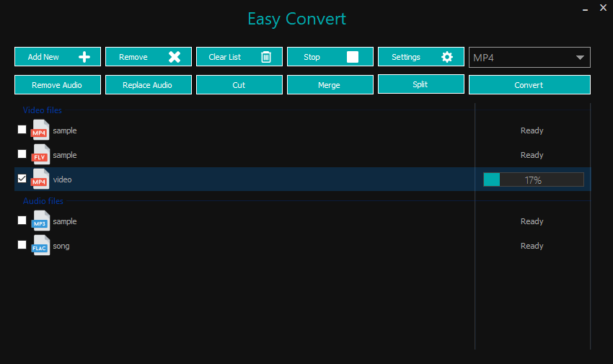
Task: Tick the checkbox for the MP3 sample file
Action: [22, 221]
